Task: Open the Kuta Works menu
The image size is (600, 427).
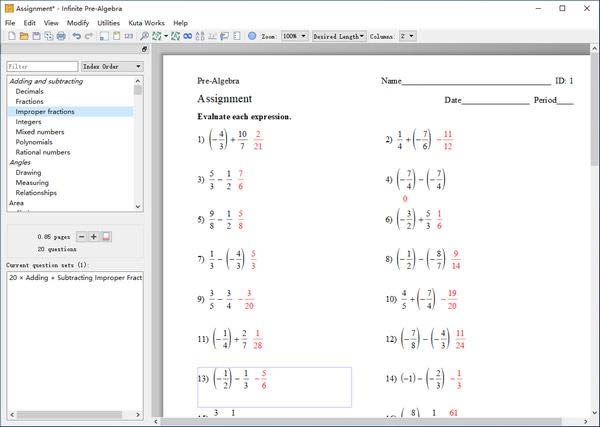Action: (147, 23)
